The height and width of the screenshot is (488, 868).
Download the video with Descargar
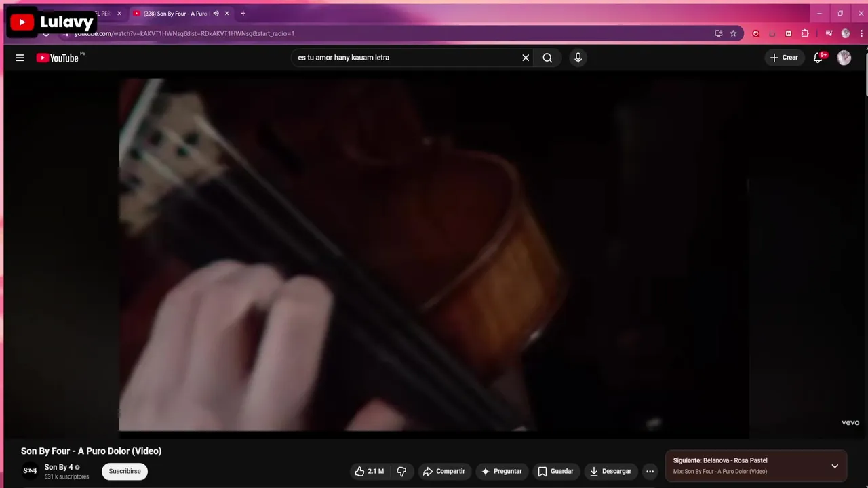[611, 471]
